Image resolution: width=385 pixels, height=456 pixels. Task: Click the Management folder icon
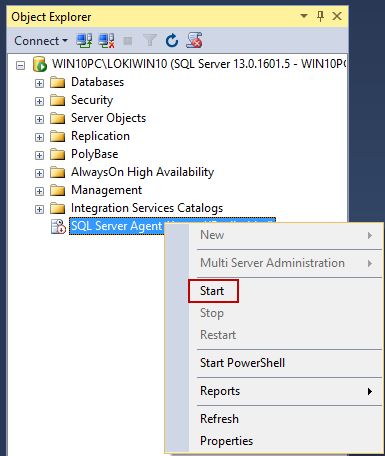coord(57,190)
